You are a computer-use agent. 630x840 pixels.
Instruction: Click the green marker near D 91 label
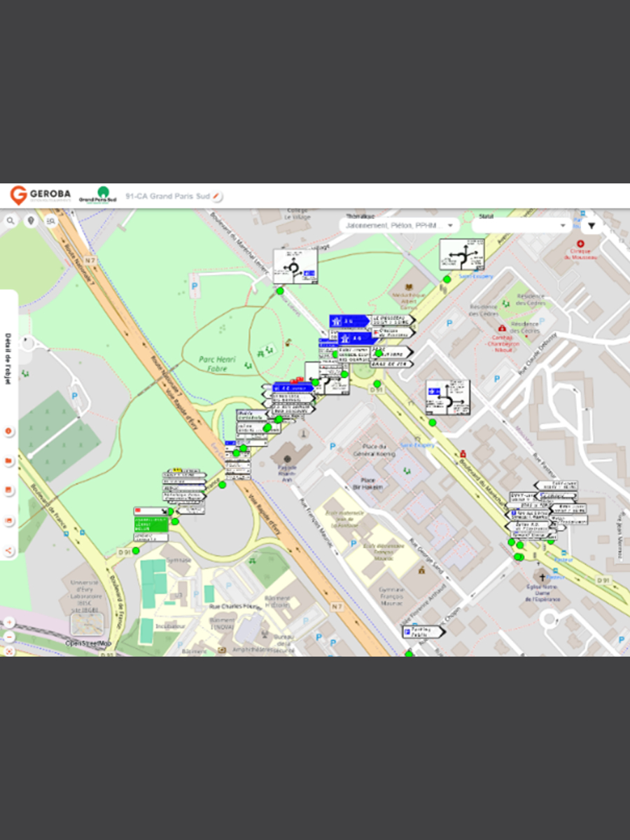(x=136, y=551)
